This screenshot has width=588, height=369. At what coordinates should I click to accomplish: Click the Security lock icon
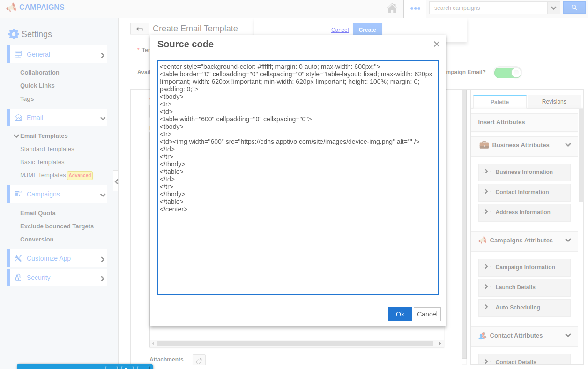pyautogui.click(x=18, y=278)
